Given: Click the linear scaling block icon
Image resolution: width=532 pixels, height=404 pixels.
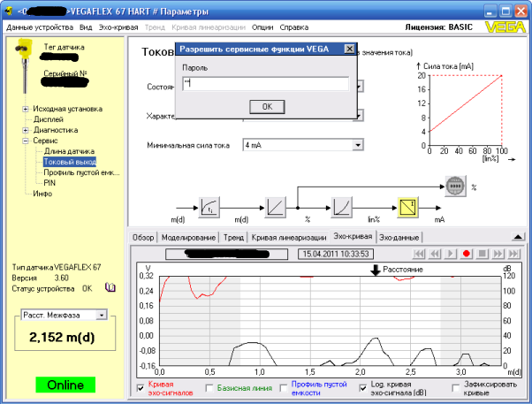Looking at the screenshot, I should click(275, 207).
